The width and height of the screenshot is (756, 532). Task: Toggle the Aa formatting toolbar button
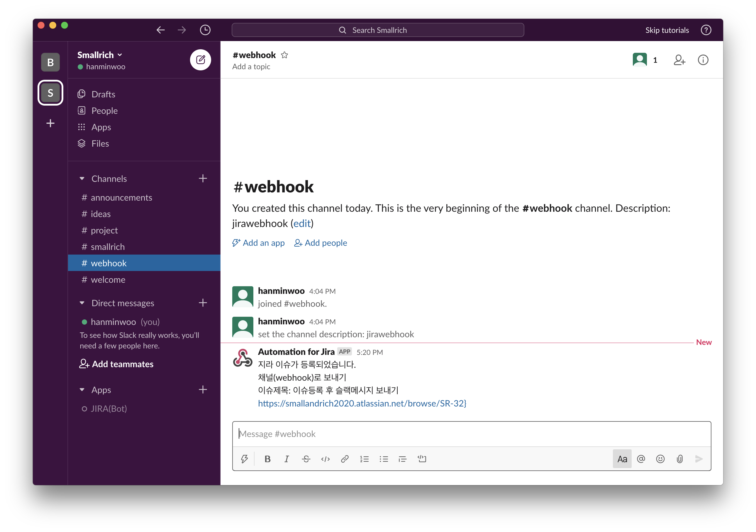(x=622, y=459)
